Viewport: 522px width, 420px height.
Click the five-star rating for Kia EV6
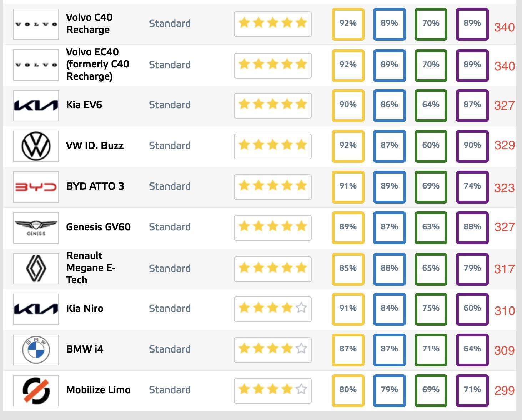(273, 106)
